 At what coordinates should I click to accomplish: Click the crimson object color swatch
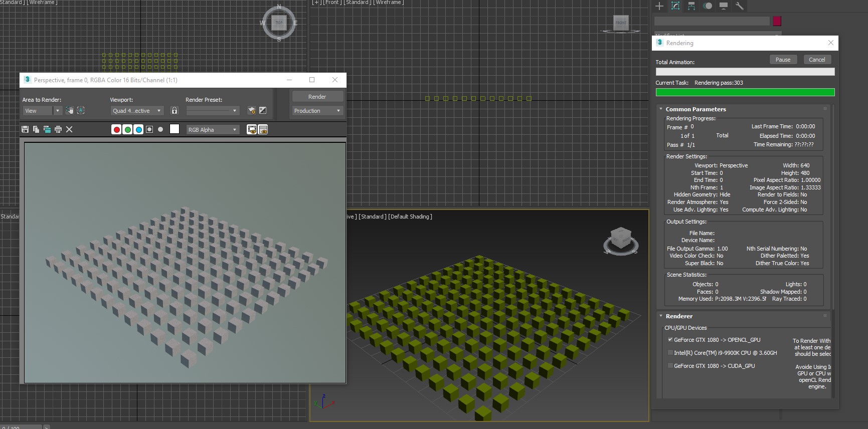[x=777, y=21]
